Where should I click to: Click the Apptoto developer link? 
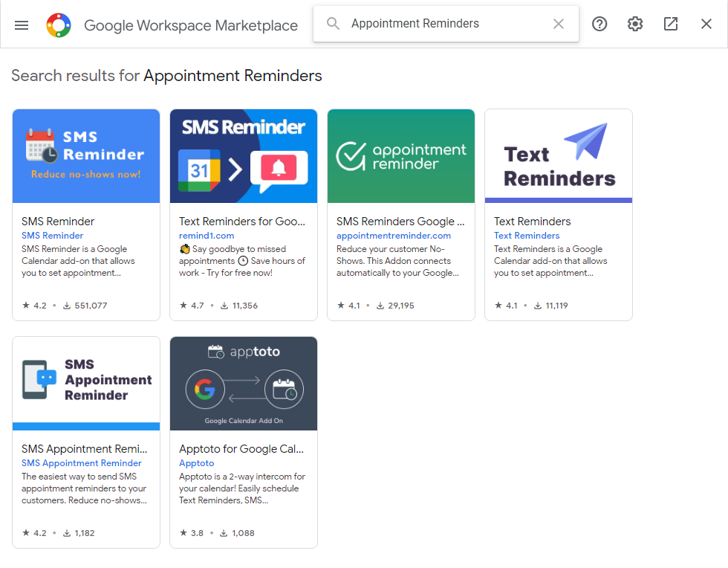197,463
